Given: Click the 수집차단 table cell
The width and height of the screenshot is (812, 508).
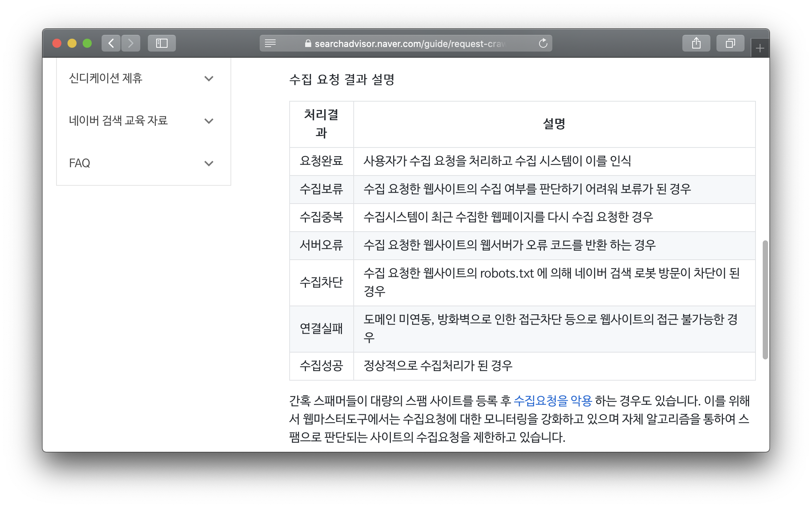Looking at the screenshot, I should 321,282.
